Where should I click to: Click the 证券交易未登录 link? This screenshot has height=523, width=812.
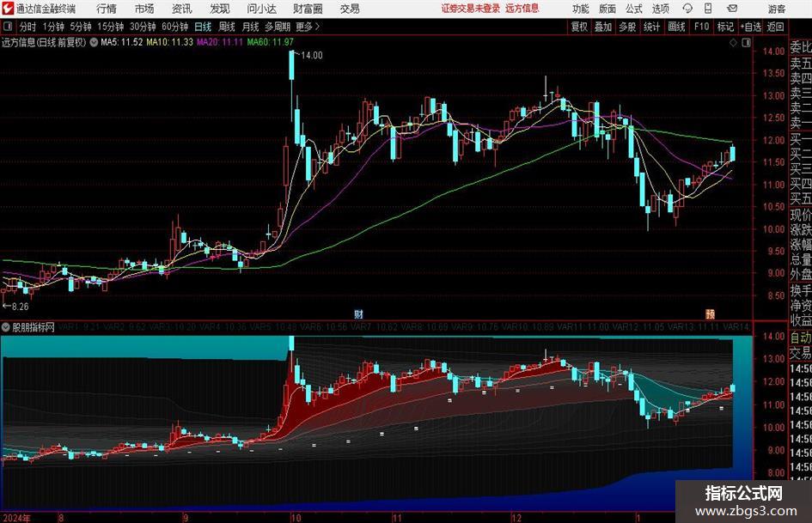point(471,9)
